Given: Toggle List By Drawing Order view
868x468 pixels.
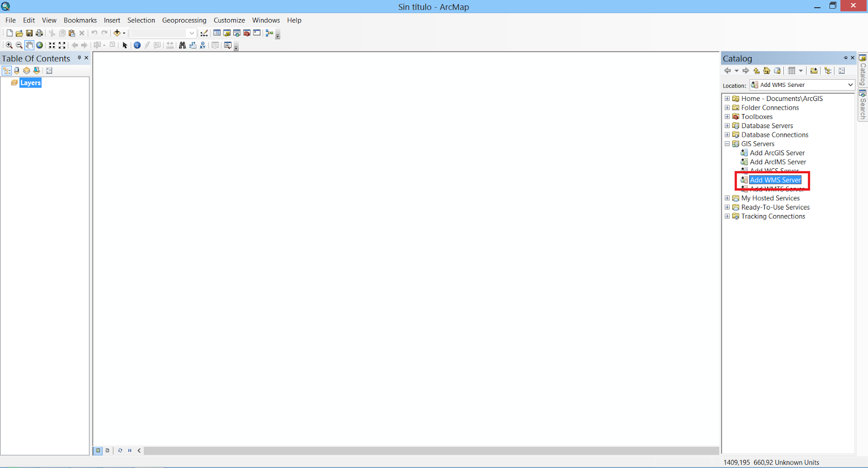Looking at the screenshot, I should [7, 71].
